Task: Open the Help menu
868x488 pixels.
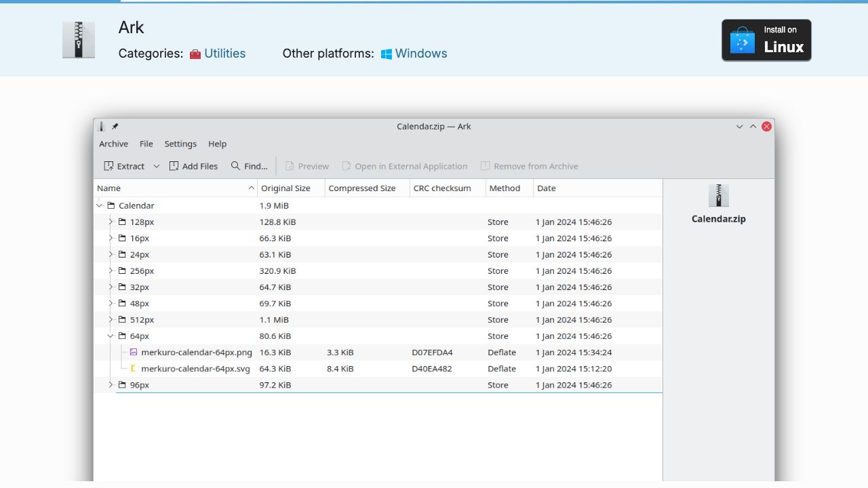Action: pos(217,144)
